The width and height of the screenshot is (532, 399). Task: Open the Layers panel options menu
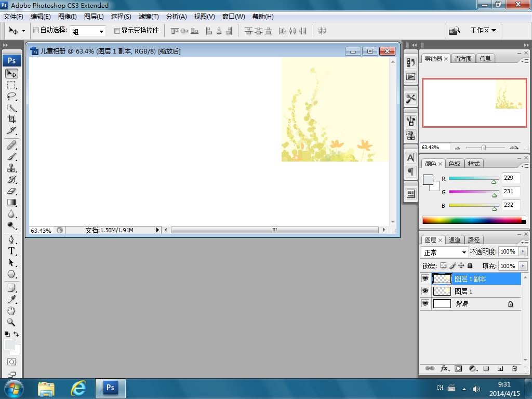pos(525,242)
